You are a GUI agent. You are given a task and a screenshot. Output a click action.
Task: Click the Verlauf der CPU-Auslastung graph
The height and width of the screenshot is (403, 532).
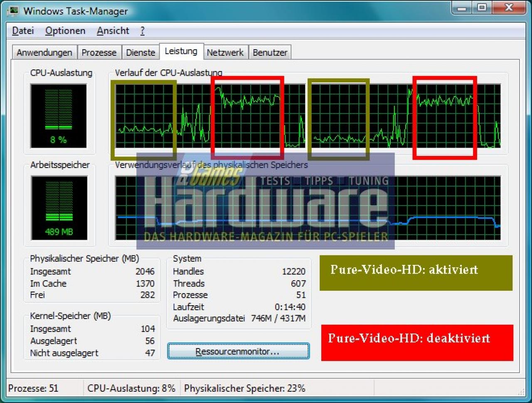tap(308, 116)
